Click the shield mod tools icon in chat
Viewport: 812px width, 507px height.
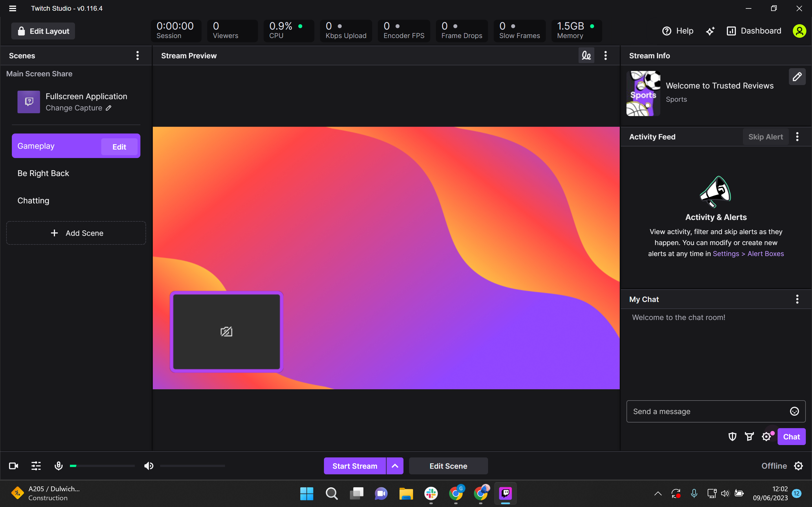click(x=732, y=437)
